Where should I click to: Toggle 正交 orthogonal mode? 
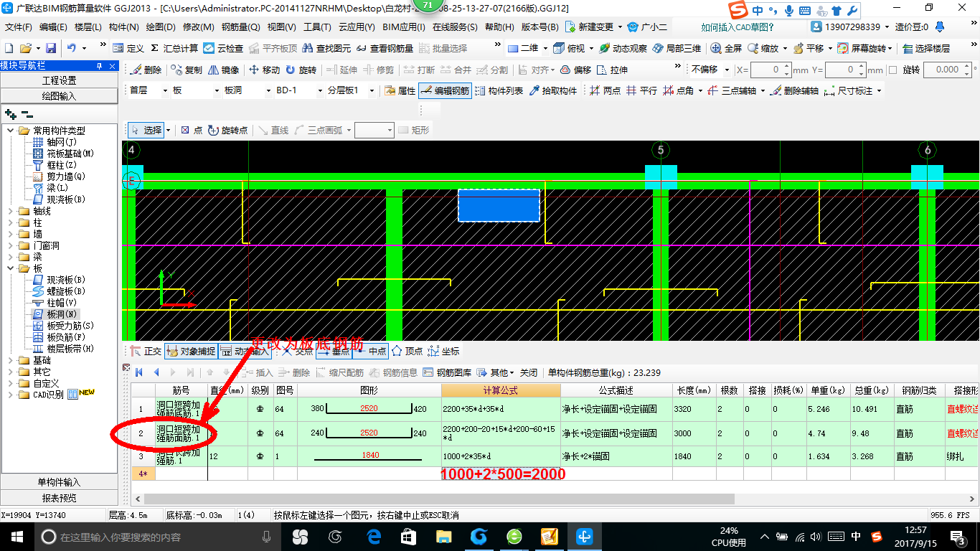coord(146,351)
